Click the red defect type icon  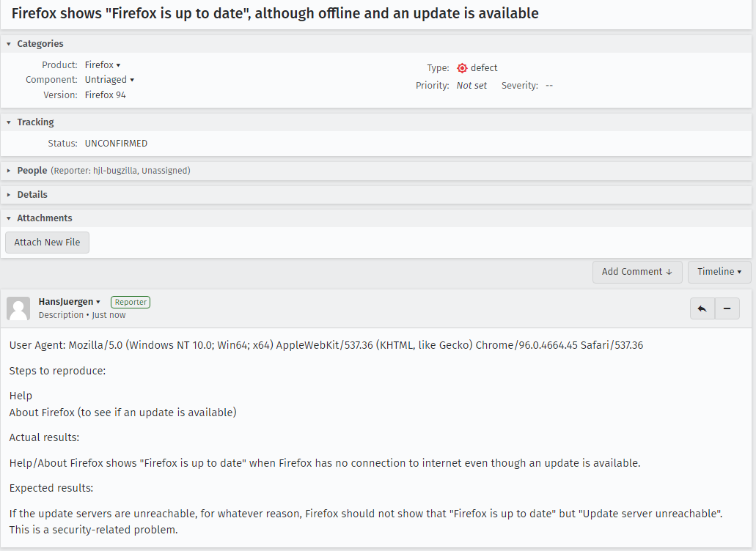pyautogui.click(x=462, y=68)
